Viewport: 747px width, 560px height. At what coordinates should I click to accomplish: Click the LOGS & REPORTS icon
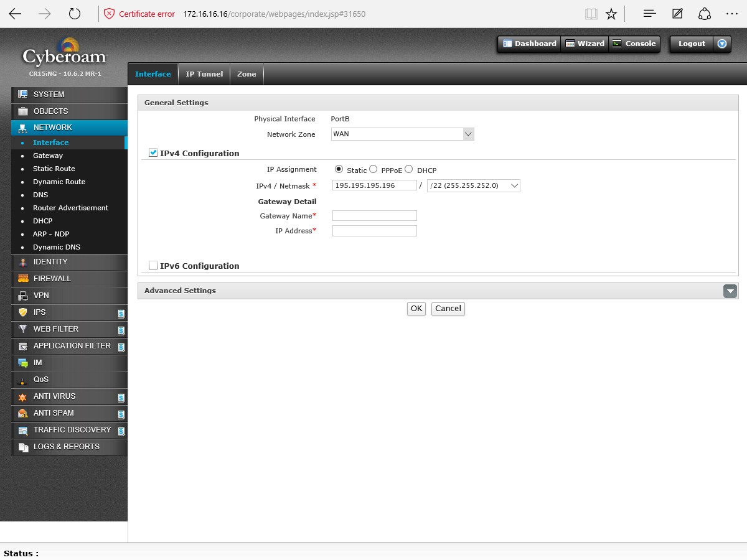point(23,447)
